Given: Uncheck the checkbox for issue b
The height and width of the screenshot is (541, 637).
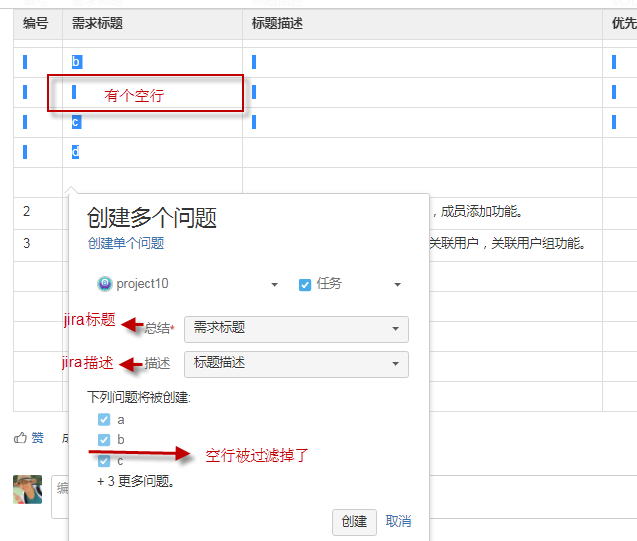Looking at the screenshot, I should tap(104, 439).
